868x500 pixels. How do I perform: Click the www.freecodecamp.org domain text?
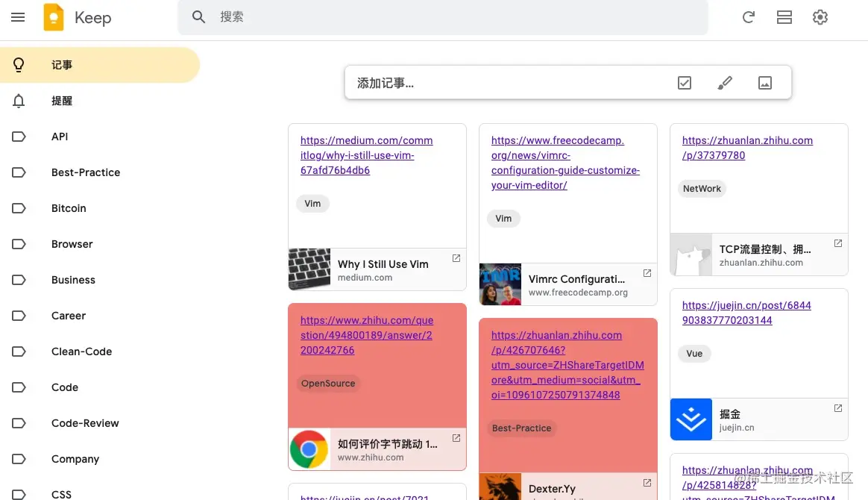coord(578,293)
